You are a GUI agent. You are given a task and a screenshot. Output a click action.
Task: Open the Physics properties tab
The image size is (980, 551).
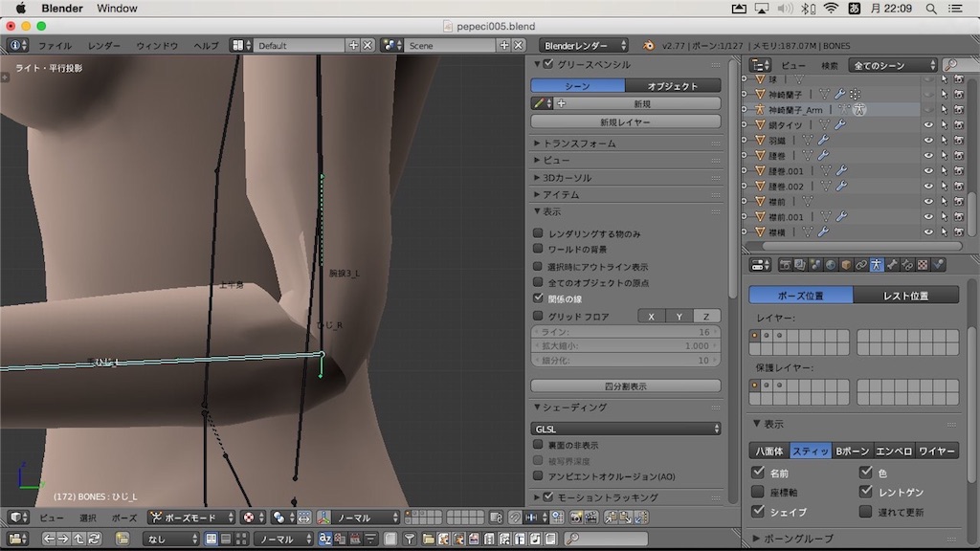pos(938,265)
